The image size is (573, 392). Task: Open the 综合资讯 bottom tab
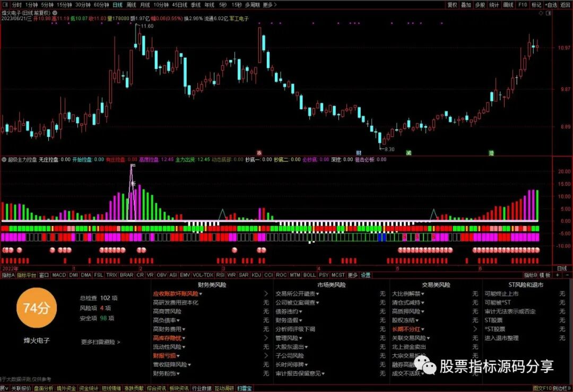[157, 388]
